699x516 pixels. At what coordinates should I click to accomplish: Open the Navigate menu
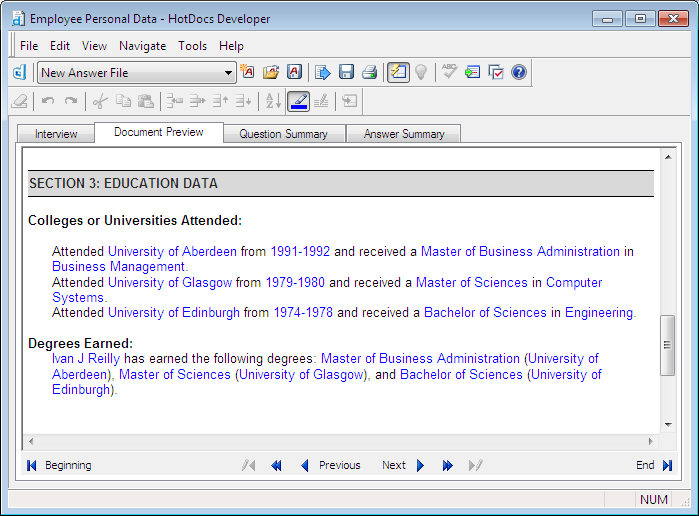pos(142,46)
